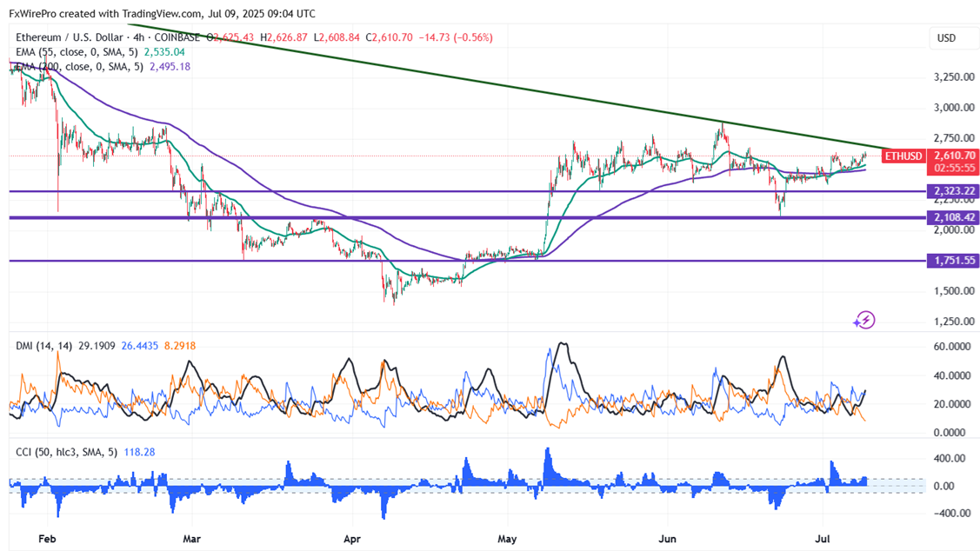
Task: Click the DMI +DI value 26.4435
Action: [140, 346]
